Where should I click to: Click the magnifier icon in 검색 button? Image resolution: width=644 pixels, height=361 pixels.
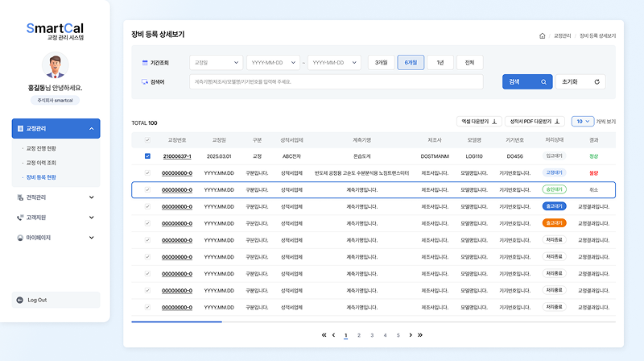[x=543, y=81]
